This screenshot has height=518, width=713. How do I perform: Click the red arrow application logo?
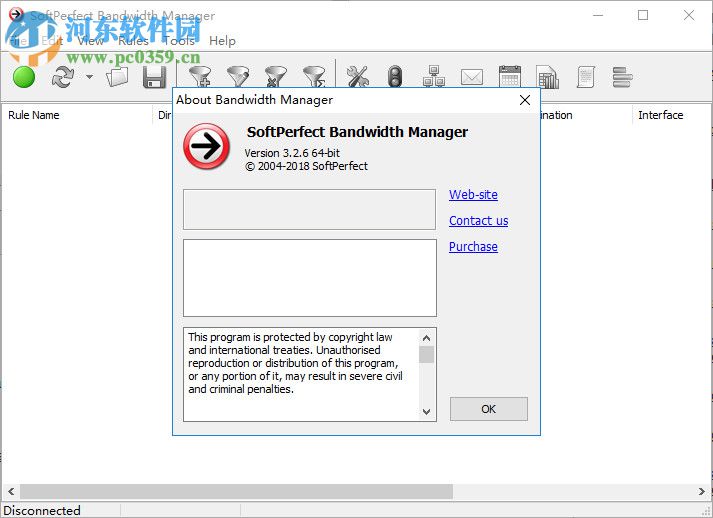pyautogui.click(x=206, y=146)
